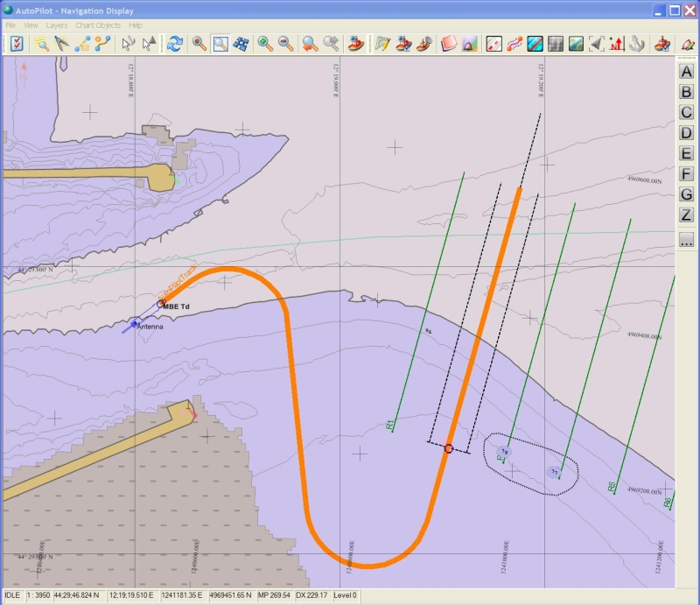Toggle the dotted track line display
Viewport: 700px width, 605px height.
point(514,43)
